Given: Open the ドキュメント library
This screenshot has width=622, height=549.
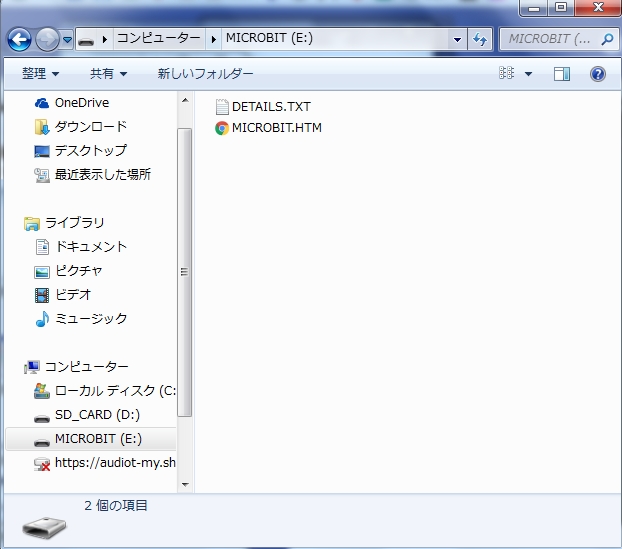Looking at the screenshot, I should click(x=91, y=246).
